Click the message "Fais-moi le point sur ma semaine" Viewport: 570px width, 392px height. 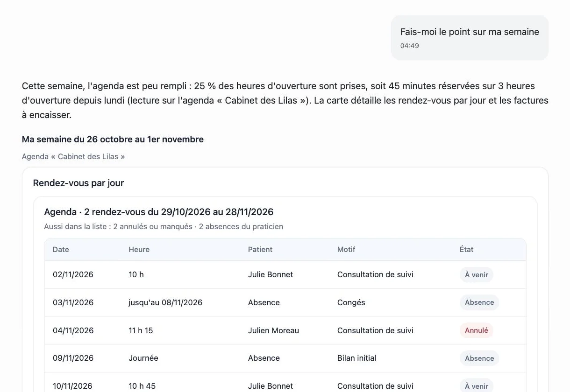tap(470, 32)
